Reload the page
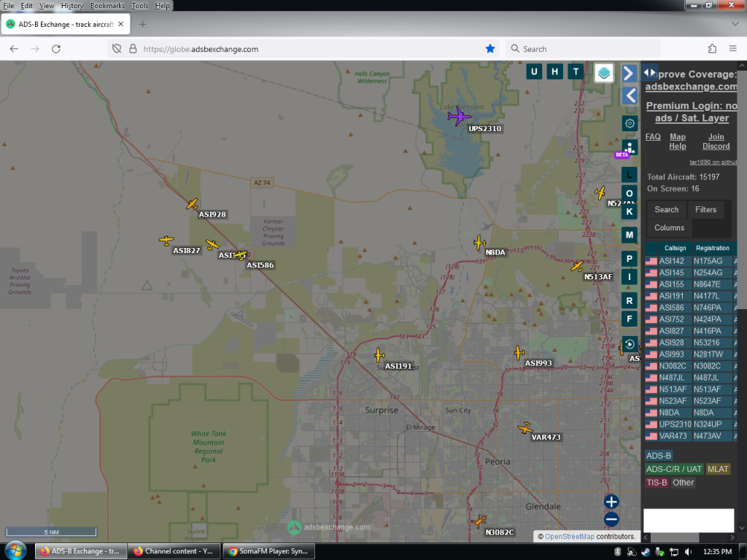This screenshot has width=747, height=560. pyautogui.click(x=55, y=49)
